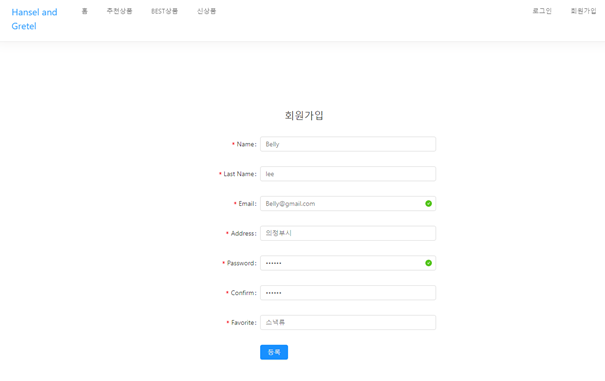Screen dimensions: 605x381
Task: Open the BEST상품 menu item
Action: [x=164, y=11]
